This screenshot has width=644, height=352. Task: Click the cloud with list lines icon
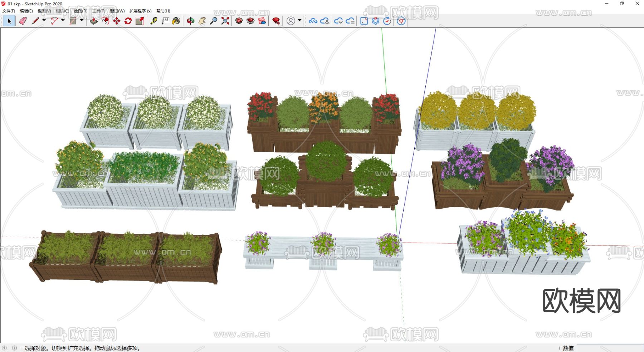[x=350, y=21]
